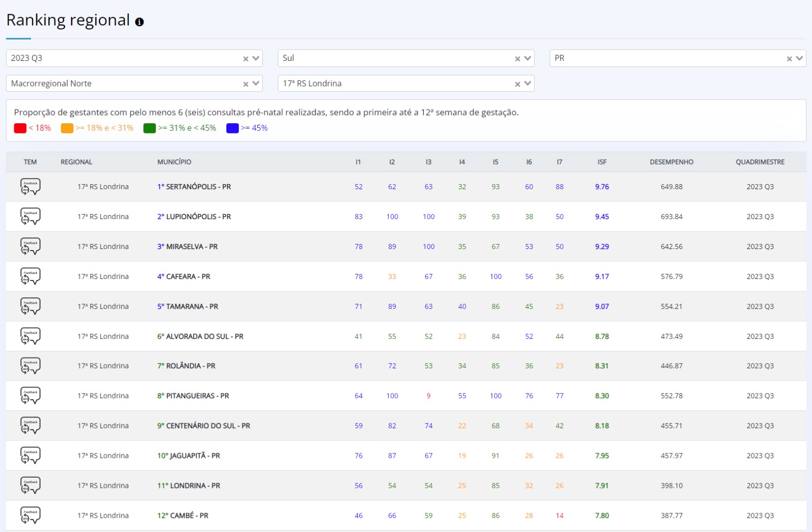Open feedback icon for Pitangueiras row
812x532 pixels.
(x=30, y=396)
